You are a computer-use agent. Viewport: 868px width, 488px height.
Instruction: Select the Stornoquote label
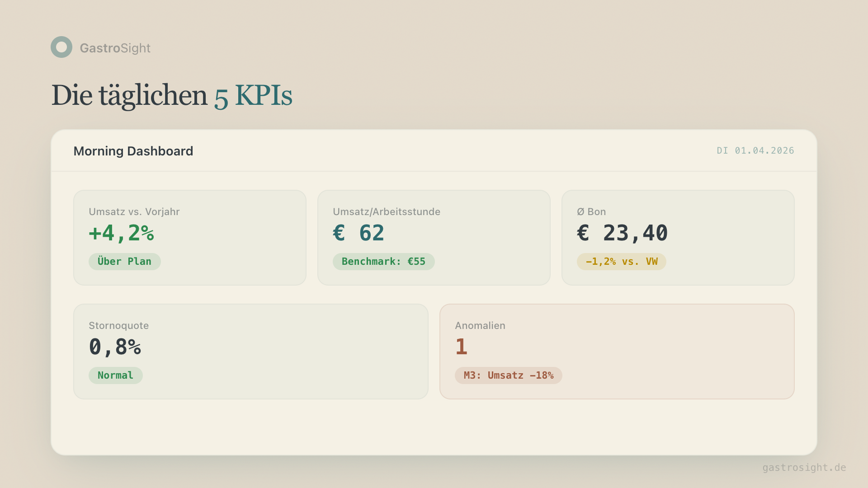coord(119,325)
